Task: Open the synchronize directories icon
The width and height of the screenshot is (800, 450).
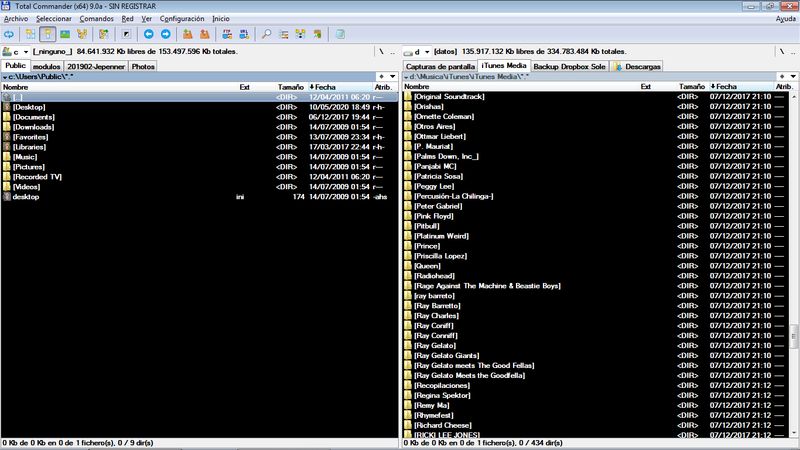Action: click(301, 34)
